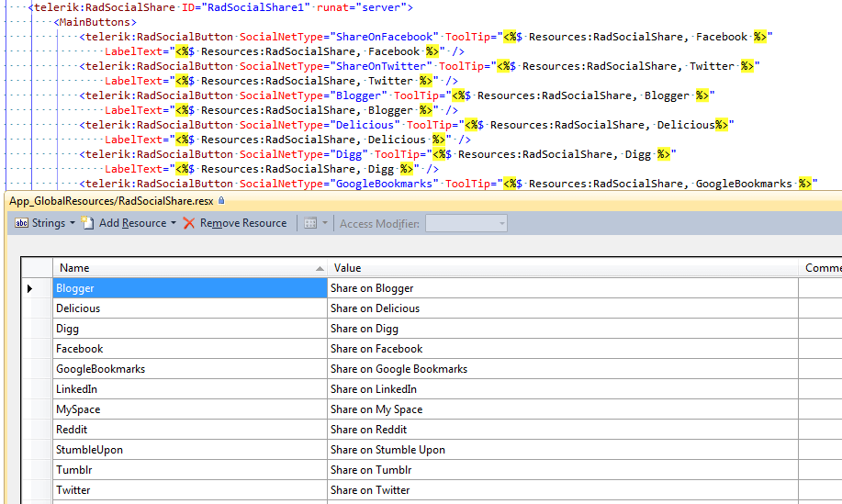
Task: Click SocialNetType="Delicious" in the code editor
Action: click(320, 125)
